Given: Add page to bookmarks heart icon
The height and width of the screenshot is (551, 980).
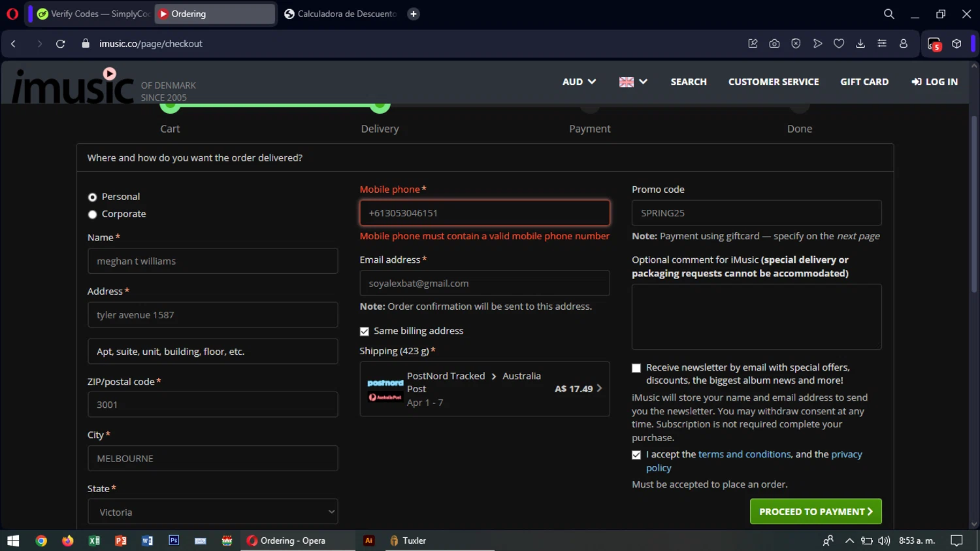Looking at the screenshot, I should [839, 44].
